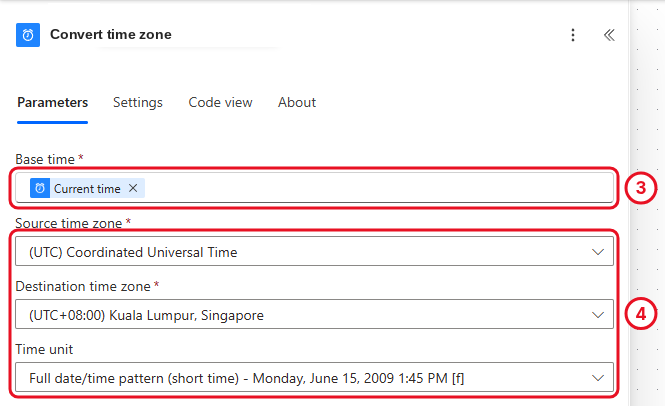Click the Time unit label
The width and height of the screenshot is (665, 406).
[x=44, y=349]
